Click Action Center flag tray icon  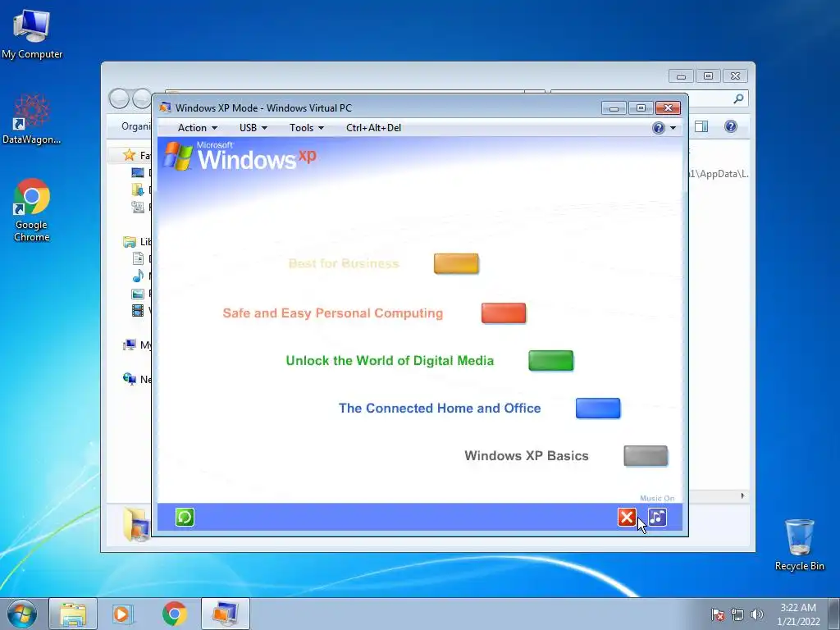click(x=718, y=614)
